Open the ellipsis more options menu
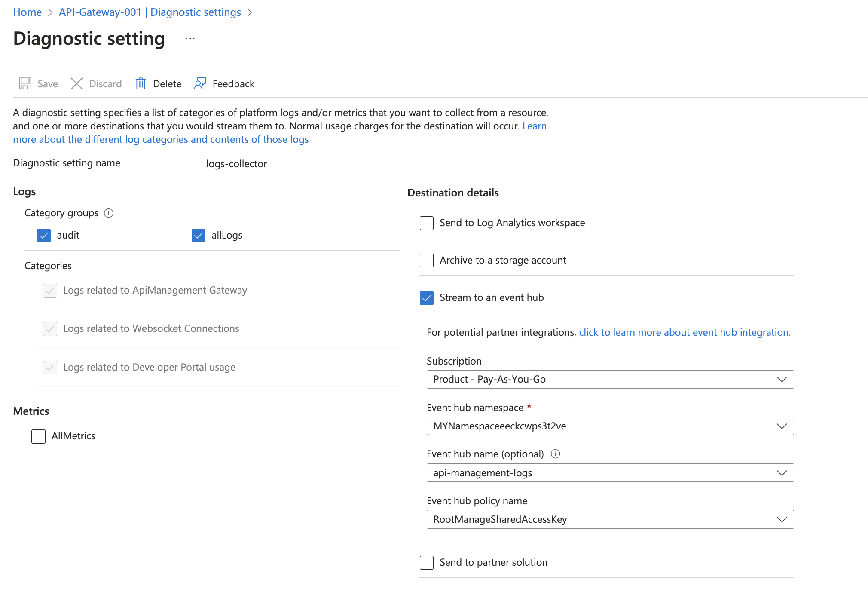Image resolution: width=868 pixels, height=607 pixels. tap(190, 39)
